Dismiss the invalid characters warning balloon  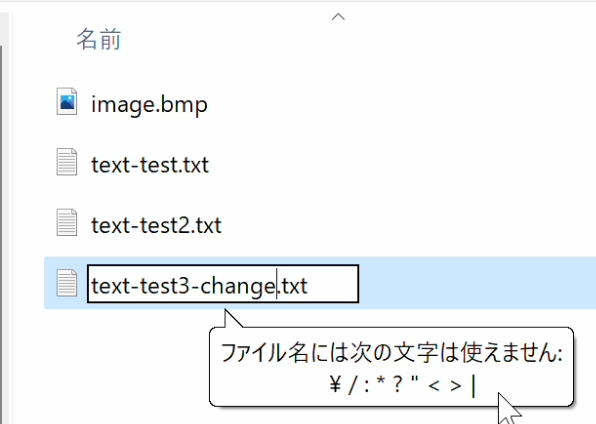(x=391, y=367)
